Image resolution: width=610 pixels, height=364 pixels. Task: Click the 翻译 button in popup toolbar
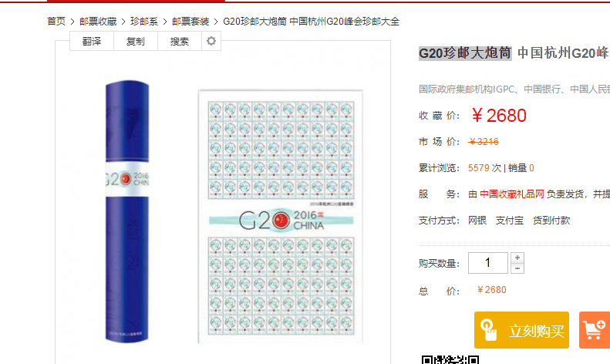[92, 41]
